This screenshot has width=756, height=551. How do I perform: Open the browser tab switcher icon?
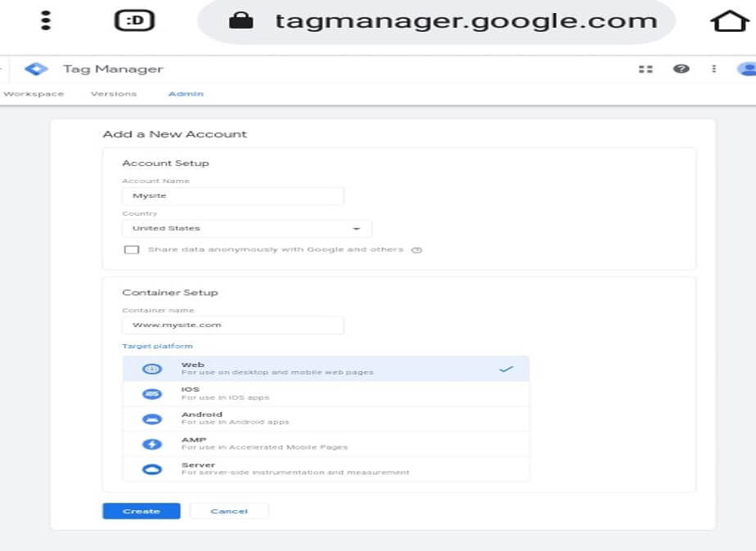coord(134,21)
